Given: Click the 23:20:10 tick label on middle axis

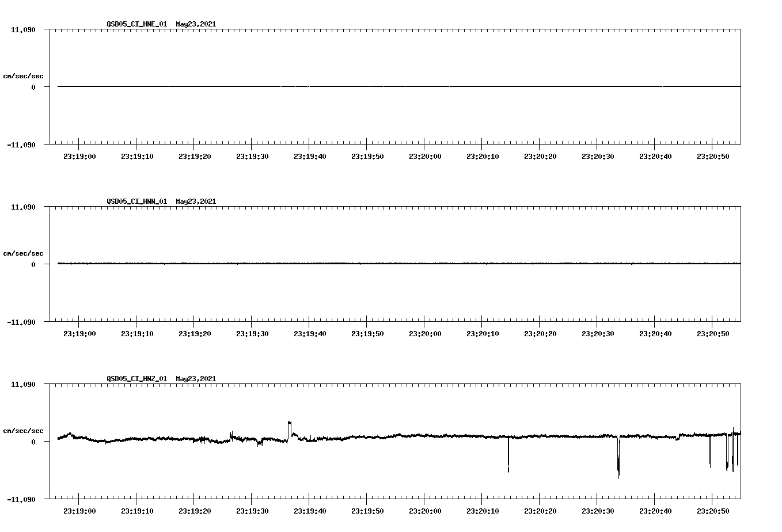Looking at the screenshot, I should 483,332.
